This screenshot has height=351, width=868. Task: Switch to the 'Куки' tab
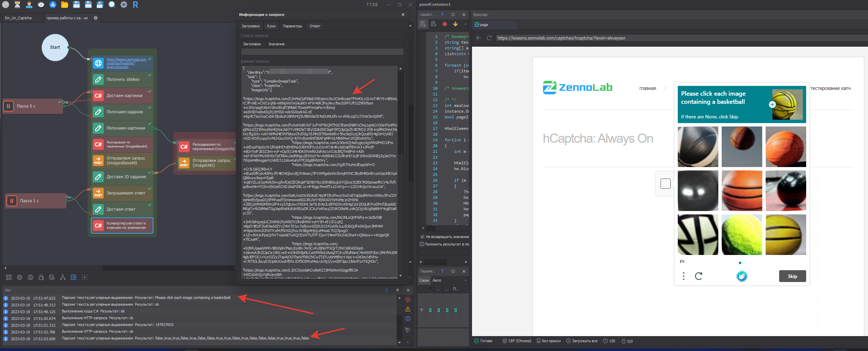271,26
